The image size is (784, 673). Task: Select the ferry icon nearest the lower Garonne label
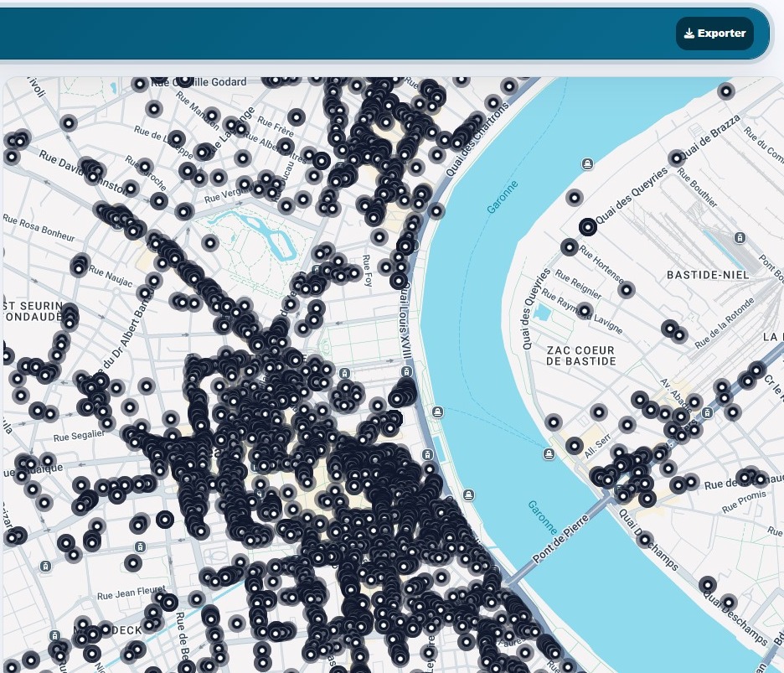click(468, 495)
